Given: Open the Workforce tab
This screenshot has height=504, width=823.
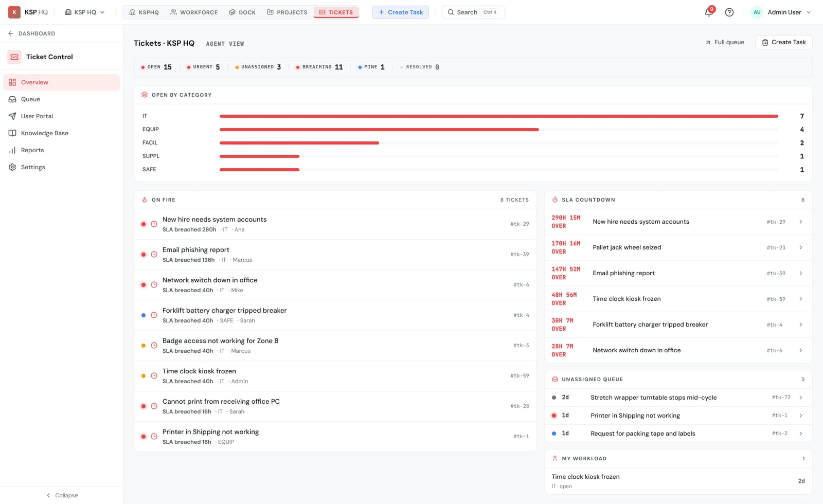Looking at the screenshot, I should [194, 12].
